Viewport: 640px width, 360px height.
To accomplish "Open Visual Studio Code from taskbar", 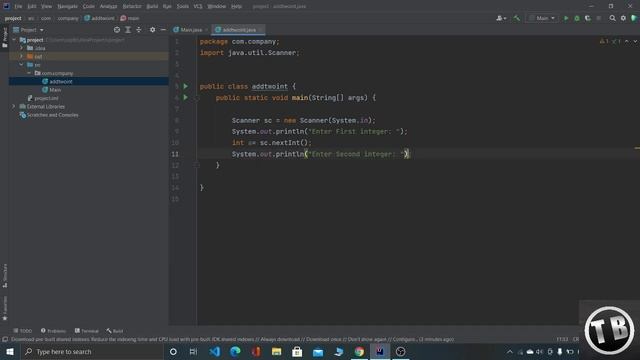I will (215, 352).
